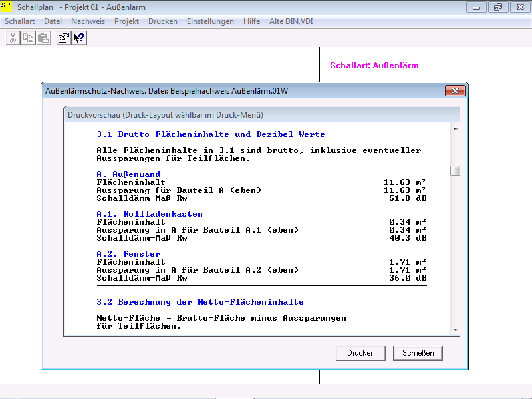Click the value '51.8 dB'

pos(408,198)
